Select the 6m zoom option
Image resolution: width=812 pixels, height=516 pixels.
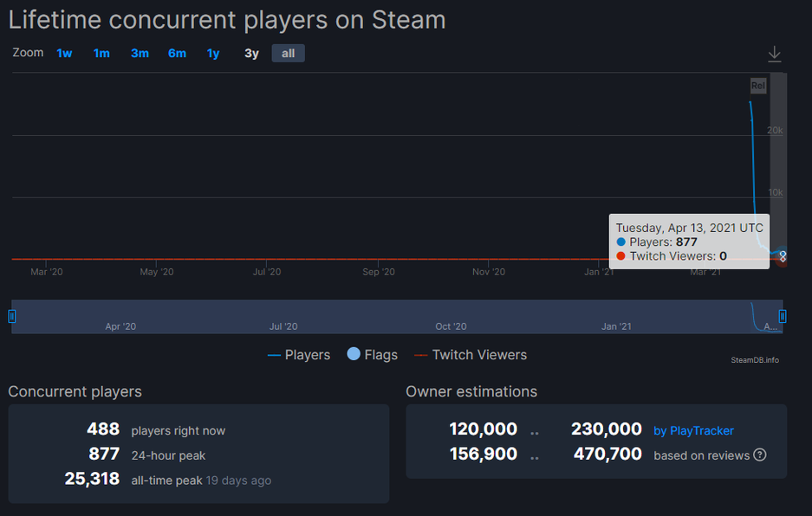click(177, 54)
